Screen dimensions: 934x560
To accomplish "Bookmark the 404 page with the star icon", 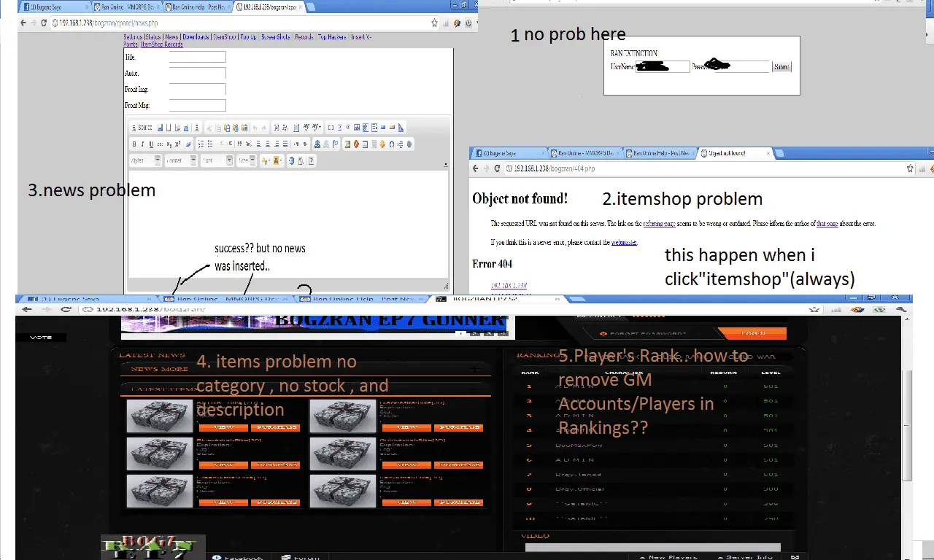I will pos(910,168).
